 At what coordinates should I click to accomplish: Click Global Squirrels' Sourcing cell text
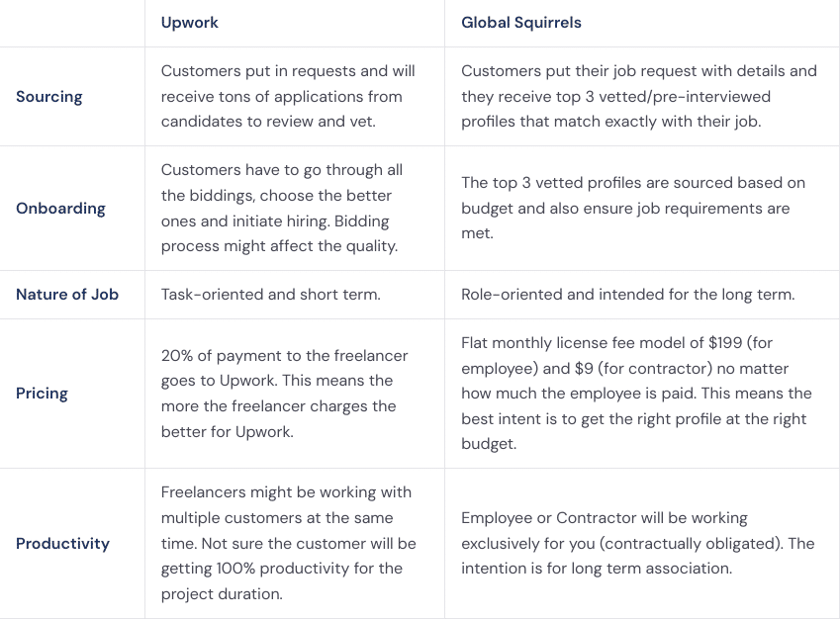click(x=638, y=97)
